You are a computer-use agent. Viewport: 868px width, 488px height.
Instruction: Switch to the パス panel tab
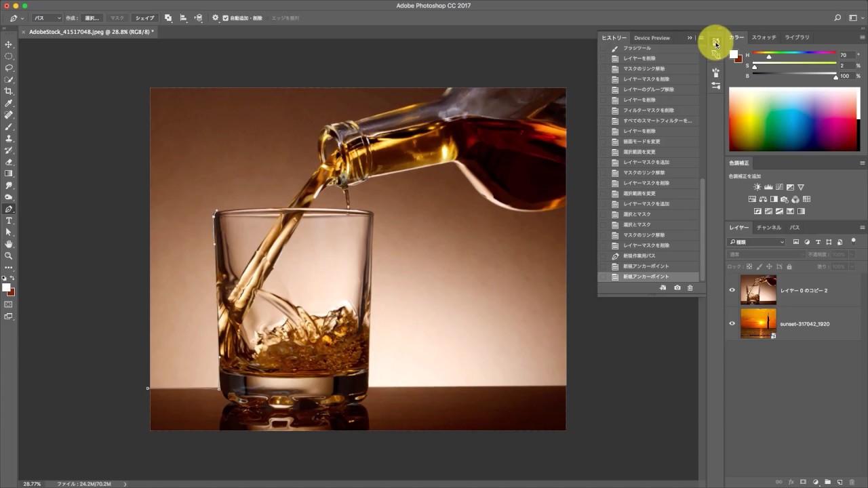(x=794, y=228)
